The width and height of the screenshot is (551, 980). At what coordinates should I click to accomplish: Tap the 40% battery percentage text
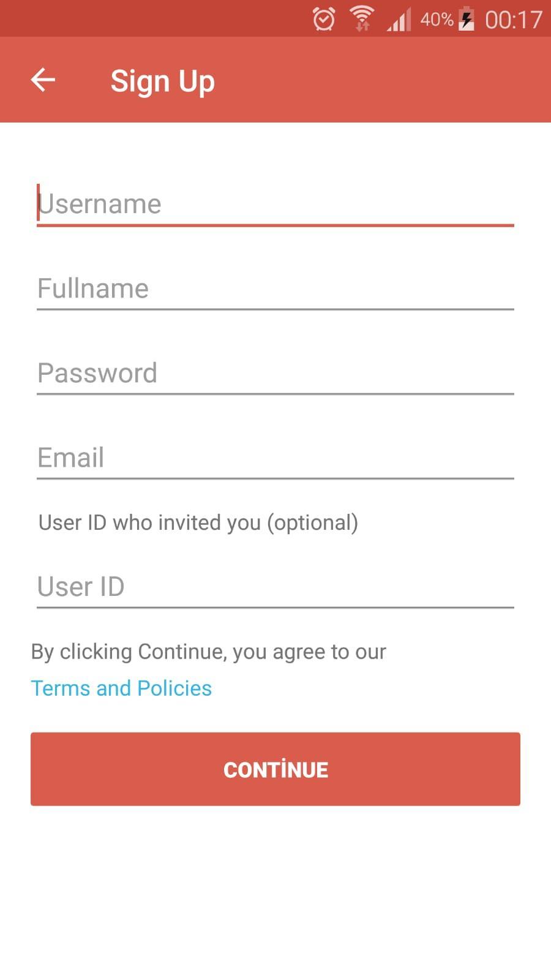(437, 19)
